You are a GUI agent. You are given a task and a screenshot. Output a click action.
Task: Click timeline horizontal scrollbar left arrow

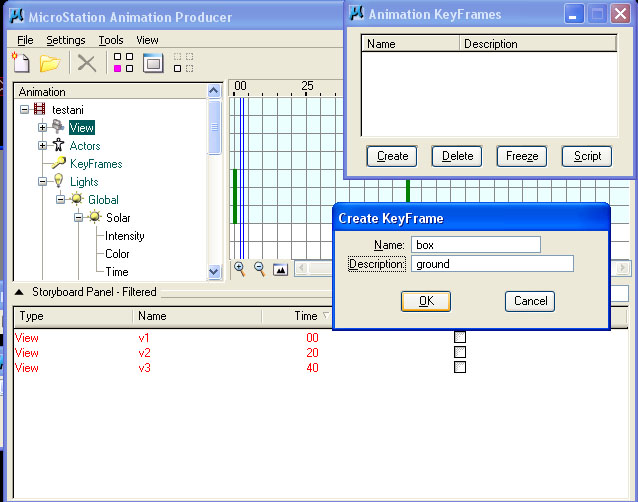[301, 268]
